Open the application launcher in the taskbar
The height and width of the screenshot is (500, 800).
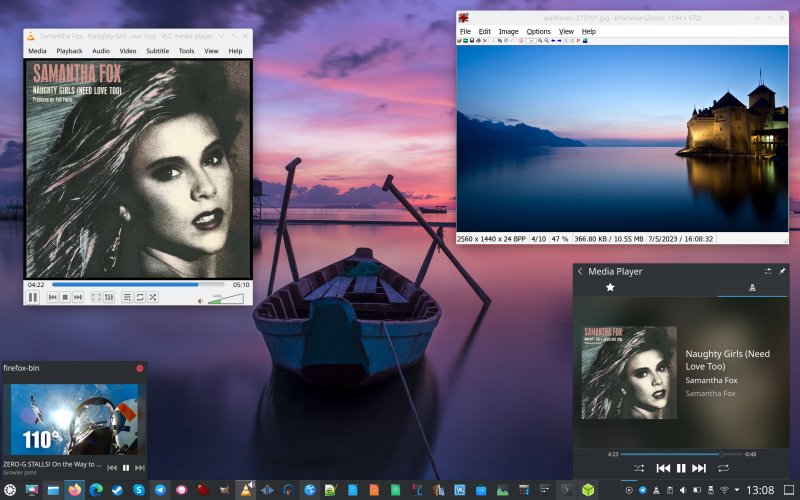(10, 490)
